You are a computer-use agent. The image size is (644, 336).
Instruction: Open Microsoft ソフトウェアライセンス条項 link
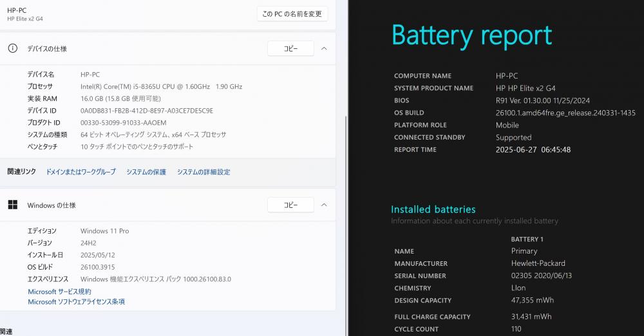77,301
